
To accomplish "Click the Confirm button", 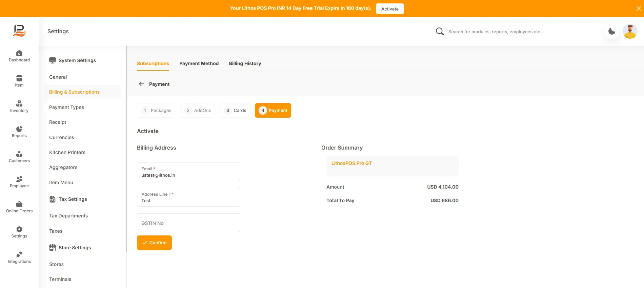I will click(x=154, y=243).
